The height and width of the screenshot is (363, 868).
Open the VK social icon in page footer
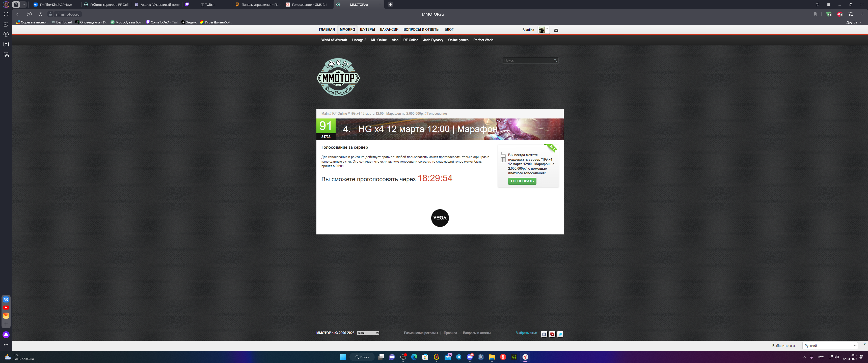click(x=544, y=334)
